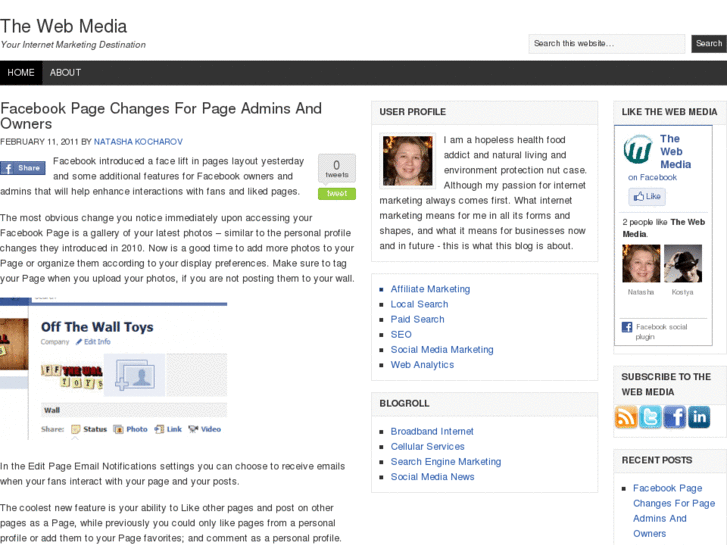Click the tweet count bubble
Viewport: 727px width, 545px height.
click(x=337, y=169)
